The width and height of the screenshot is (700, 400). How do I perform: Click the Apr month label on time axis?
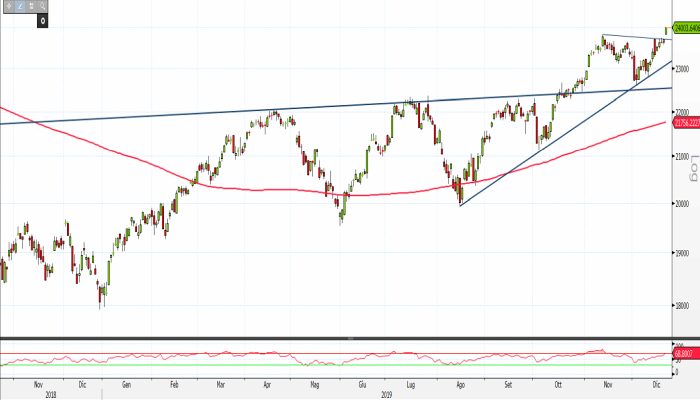pos(267,384)
